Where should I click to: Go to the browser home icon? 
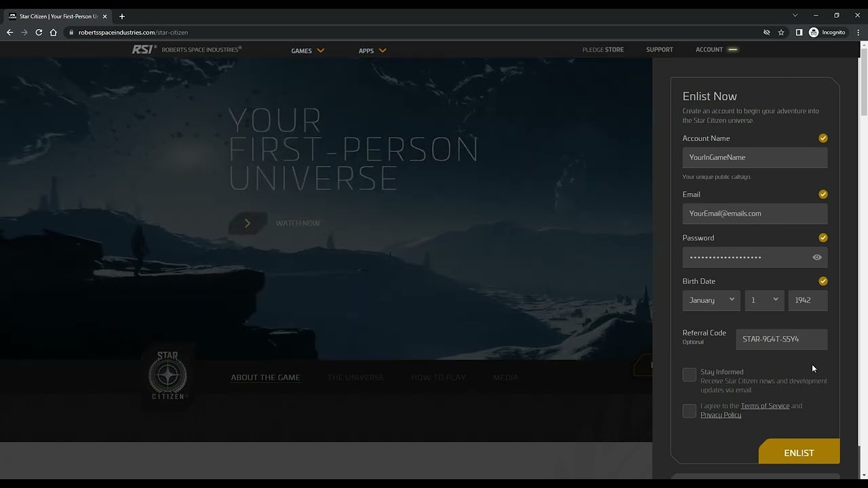tap(54, 32)
